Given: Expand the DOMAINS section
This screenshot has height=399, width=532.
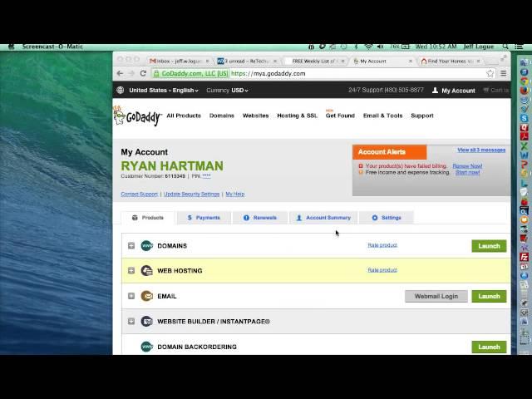Looking at the screenshot, I should [x=131, y=245].
